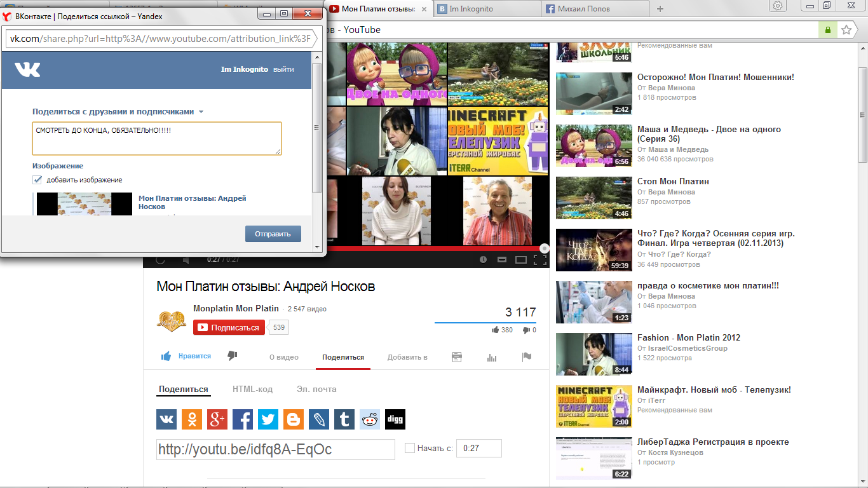Share the video on Odnoklassniki

click(x=192, y=419)
